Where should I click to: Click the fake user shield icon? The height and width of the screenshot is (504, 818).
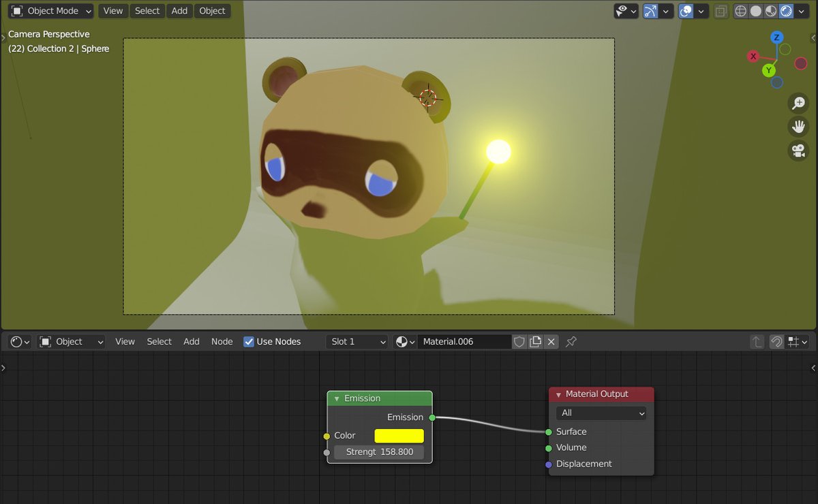519,341
